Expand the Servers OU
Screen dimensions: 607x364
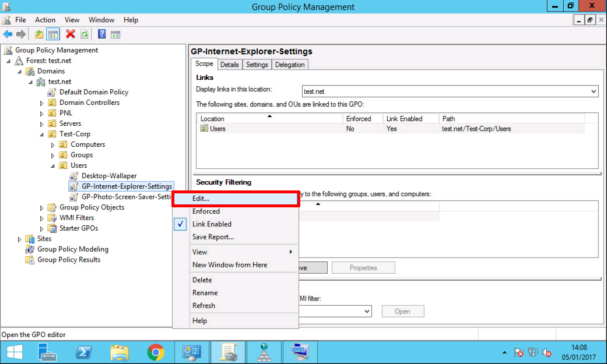point(42,124)
